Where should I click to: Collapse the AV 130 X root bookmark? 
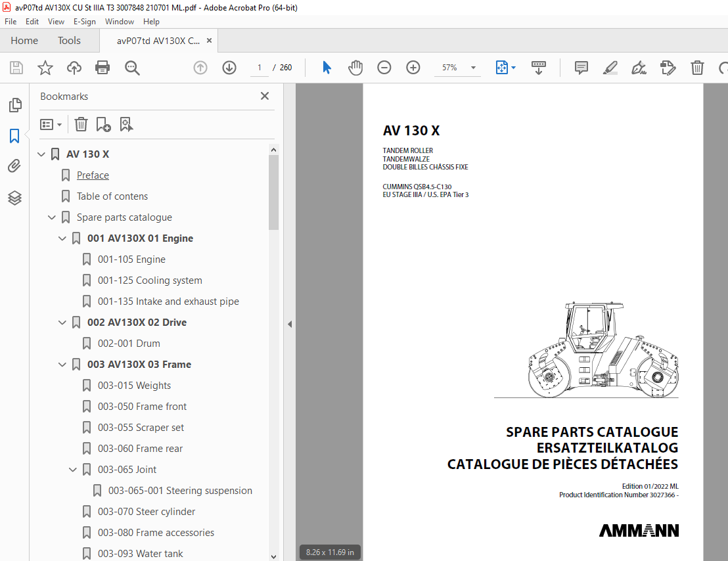click(x=41, y=154)
